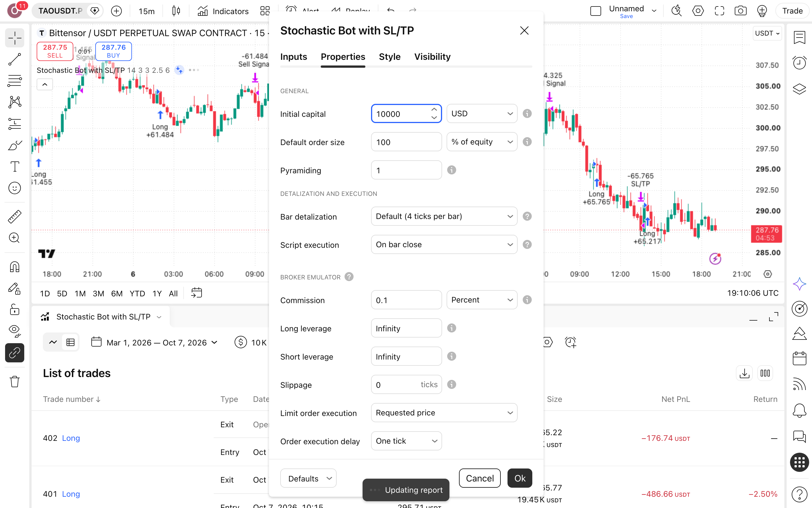The image size is (812, 508).
Task: Enter fullscreen mode
Action: [x=719, y=11]
